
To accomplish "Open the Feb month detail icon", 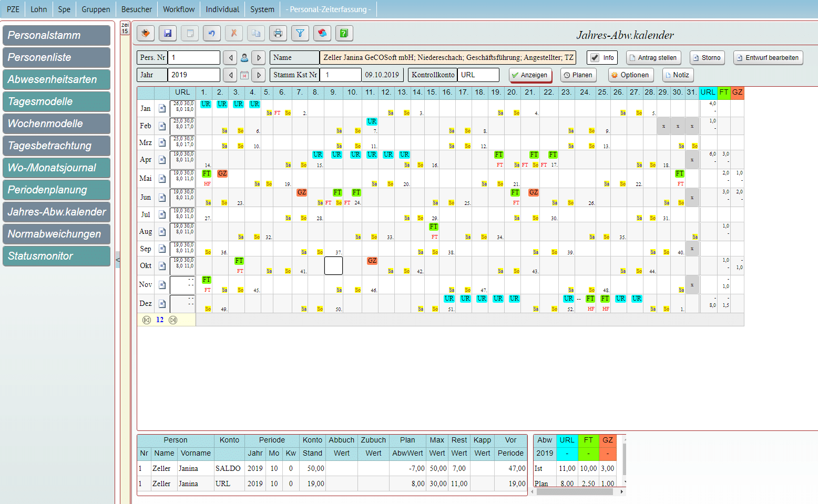I will click(x=162, y=126).
